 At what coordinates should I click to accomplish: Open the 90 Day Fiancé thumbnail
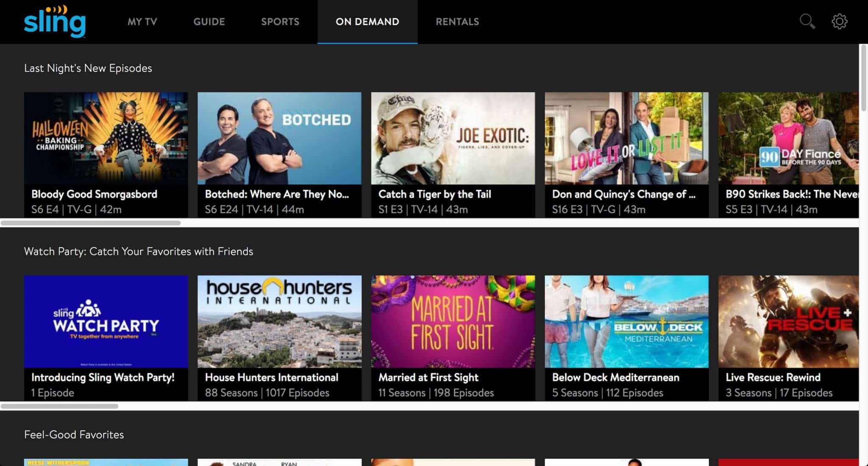(x=788, y=138)
